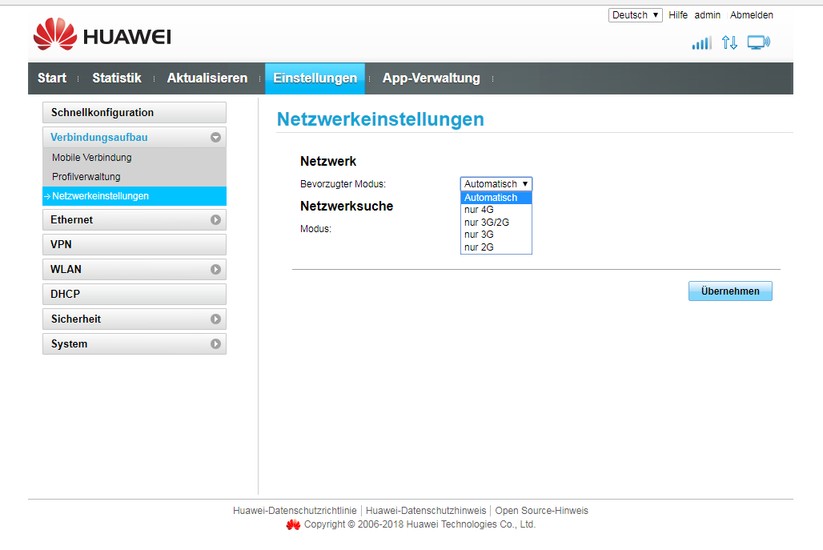Expand the System section arrow

215,344
